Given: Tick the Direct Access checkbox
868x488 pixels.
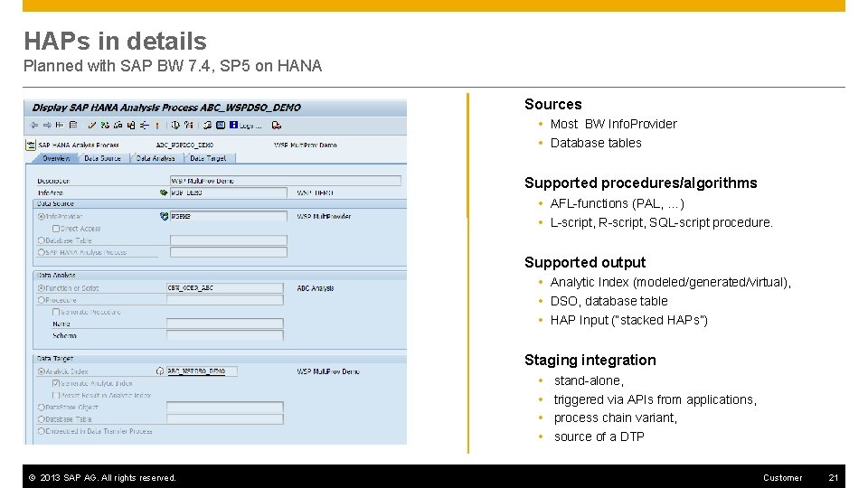Looking at the screenshot, I should (56, 229).
